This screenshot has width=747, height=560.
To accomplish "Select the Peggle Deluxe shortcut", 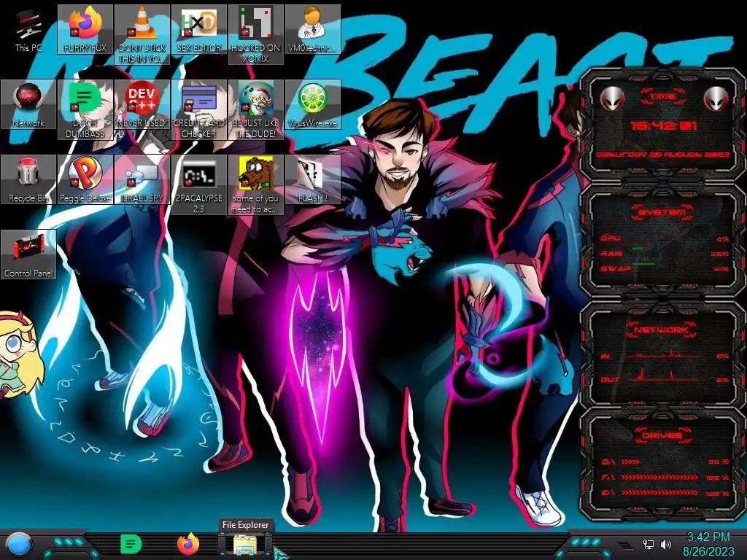I will point(85,179).
